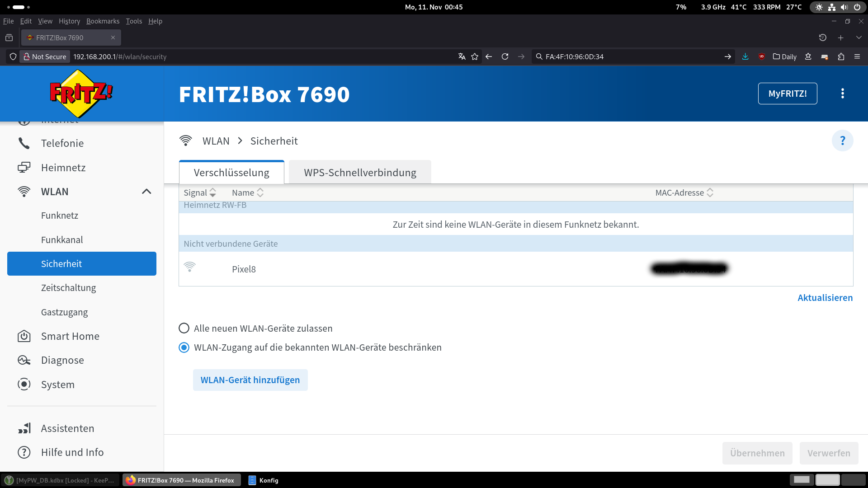
Task: Open the Bookmarks menu
Action: click(x=103, y=21)
